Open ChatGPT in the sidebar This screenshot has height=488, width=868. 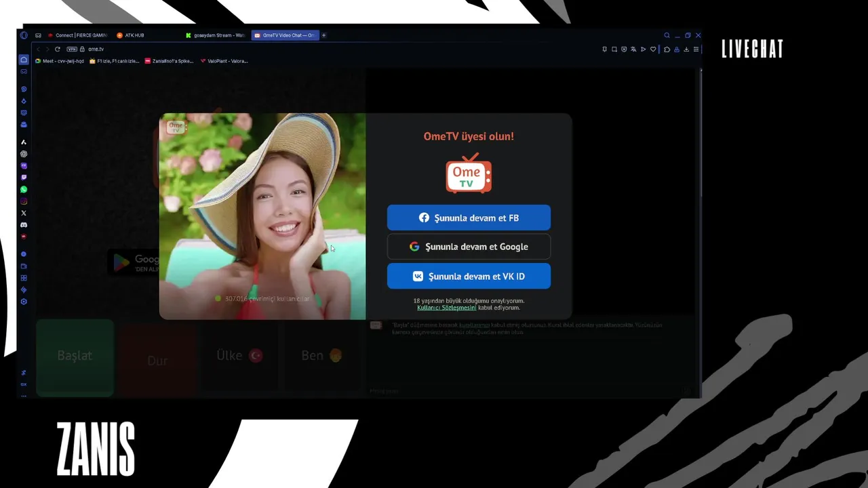(24, 154)
